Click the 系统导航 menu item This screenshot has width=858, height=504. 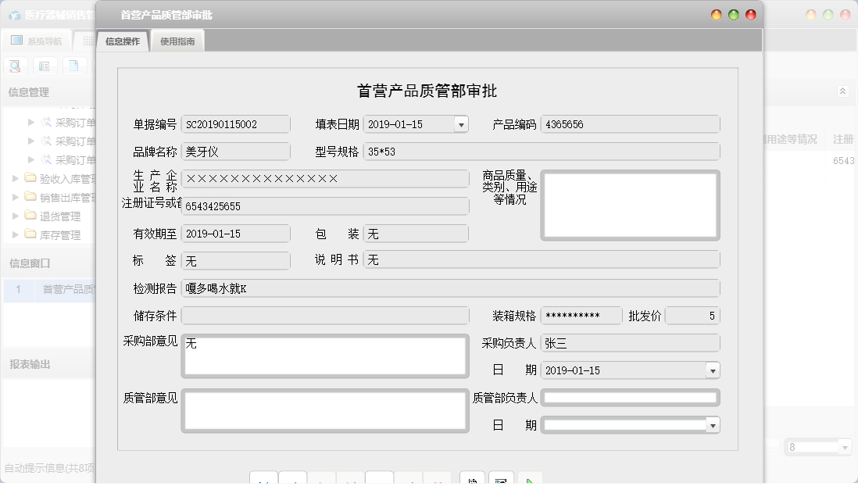pos(37,40)
